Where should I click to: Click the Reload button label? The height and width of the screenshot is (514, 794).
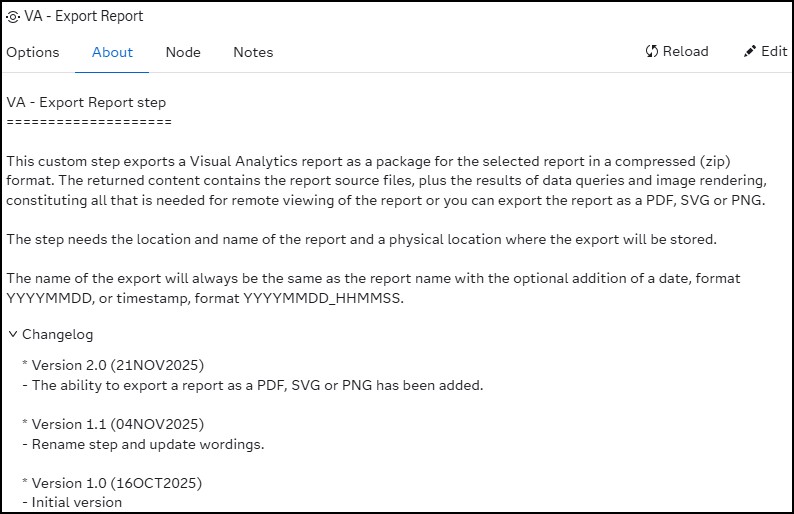[686, 51]
